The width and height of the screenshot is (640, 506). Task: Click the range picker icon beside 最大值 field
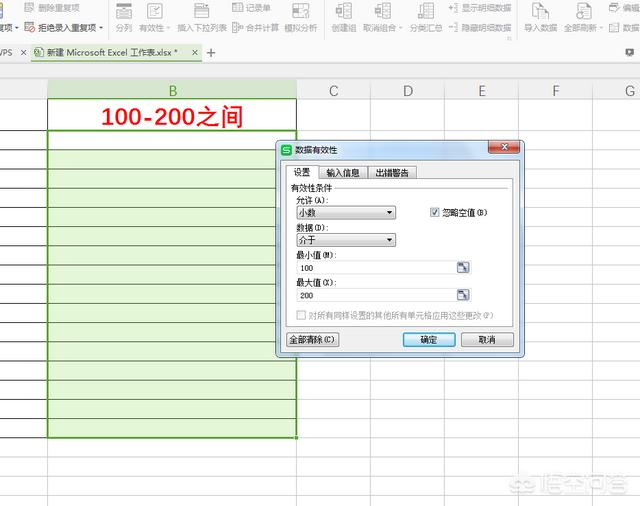pyautogui.click(x=463, y=295)
